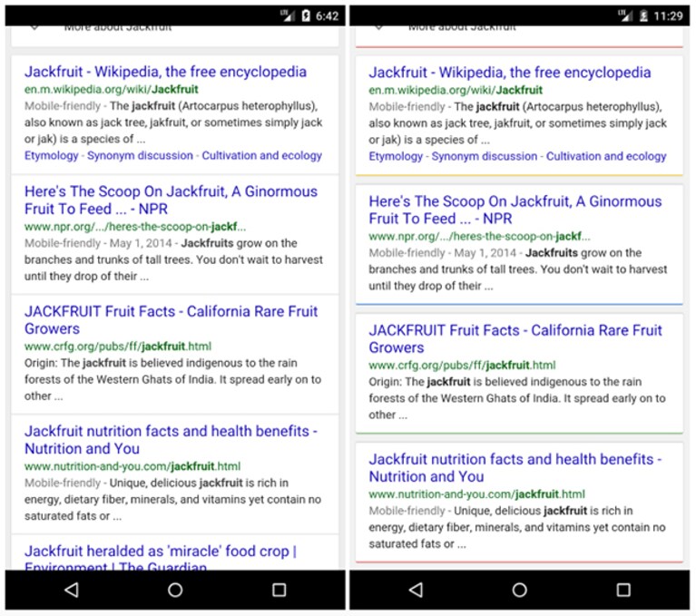Image resolution: width=696 pixels, height=616 pixels.
Task: Click the www.crfg.org URL on the left phone
Action: pos(118,347)
